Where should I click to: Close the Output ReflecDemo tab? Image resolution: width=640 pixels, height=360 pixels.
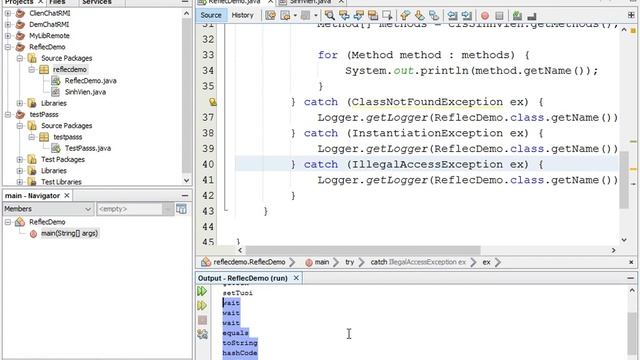[296, 278]
